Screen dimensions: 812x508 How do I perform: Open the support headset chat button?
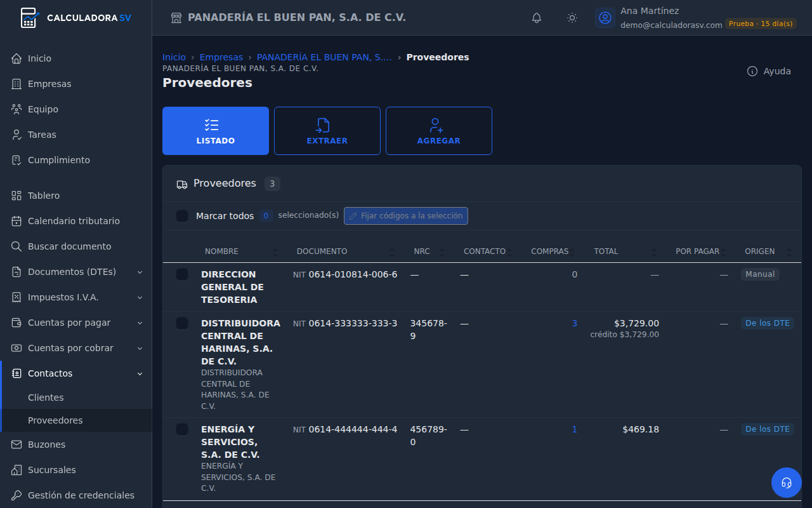point(787,483)
